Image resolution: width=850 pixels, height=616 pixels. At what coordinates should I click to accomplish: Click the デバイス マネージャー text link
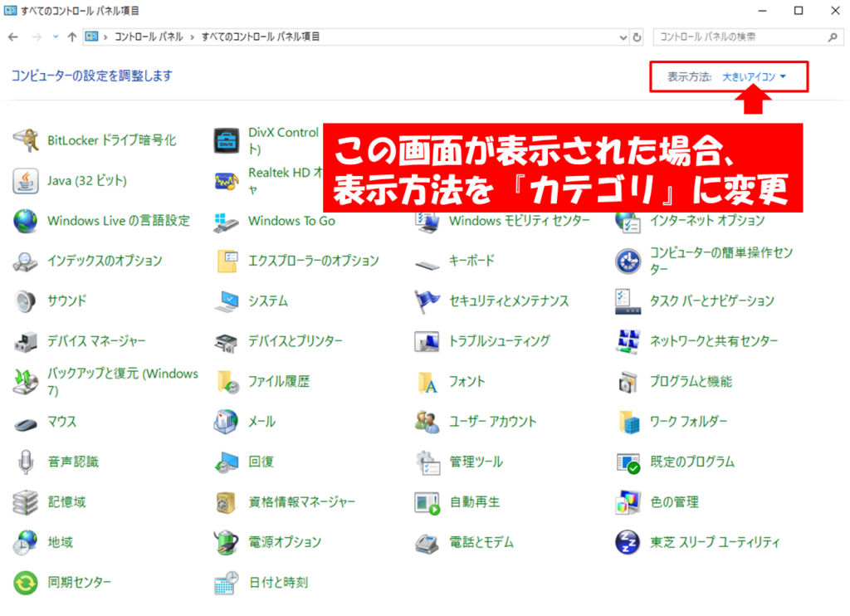click(96, 341)
